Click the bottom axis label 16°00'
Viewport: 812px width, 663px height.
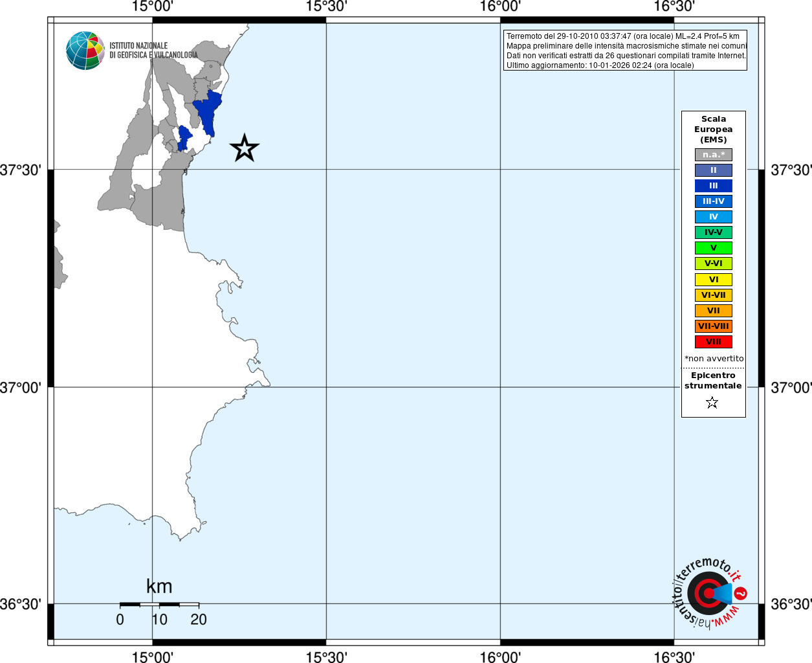pos(500,657)
